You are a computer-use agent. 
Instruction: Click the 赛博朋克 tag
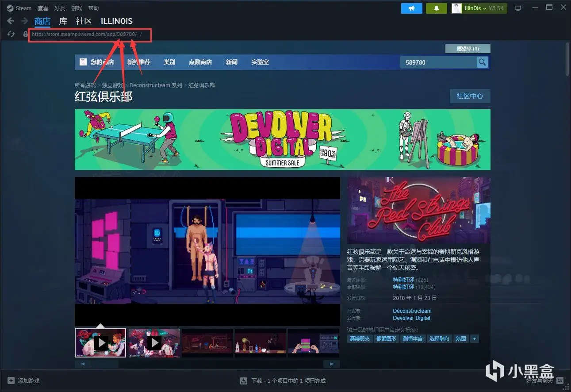pos(360,338)
